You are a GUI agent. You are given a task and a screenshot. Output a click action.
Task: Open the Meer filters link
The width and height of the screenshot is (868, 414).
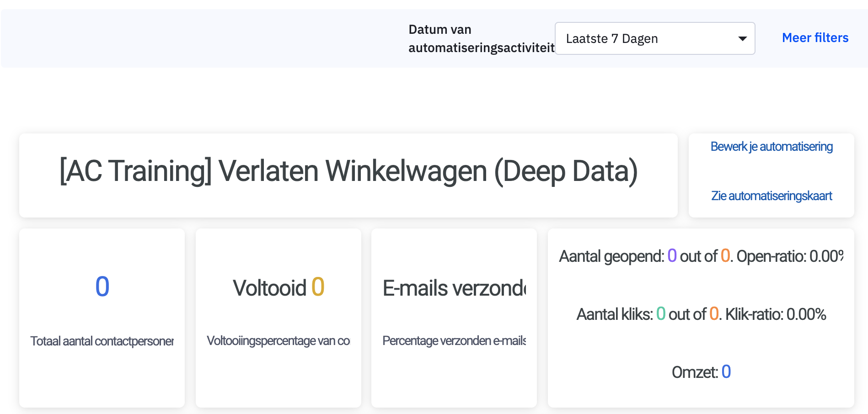(x=815, y=38)
